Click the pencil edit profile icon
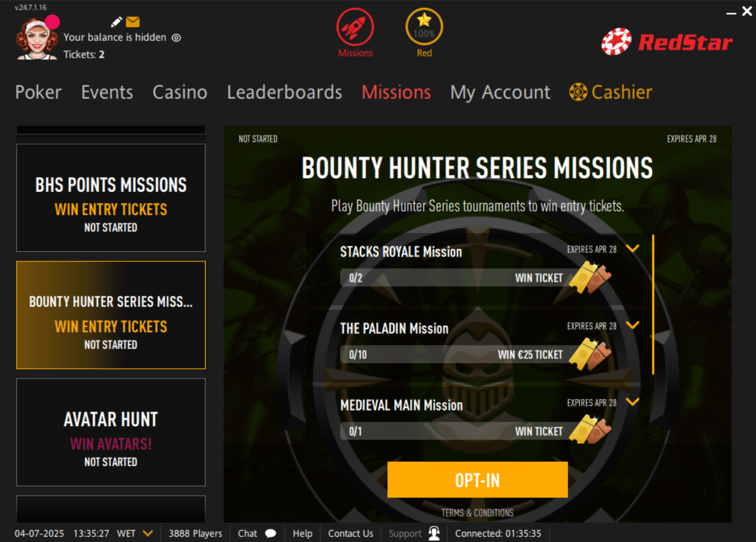756x542 pixels. tap(117, 22)
